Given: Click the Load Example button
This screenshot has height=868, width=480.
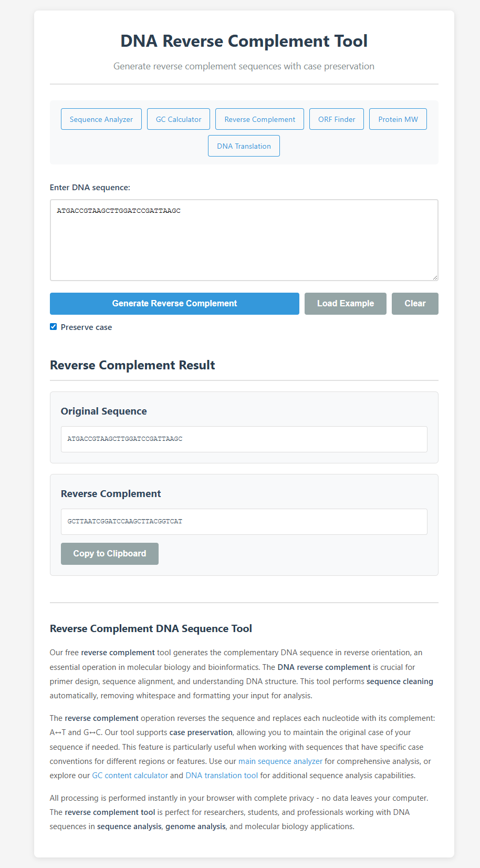Looking at the screenshot, I should pyautogui.click(x=346, y=304).
